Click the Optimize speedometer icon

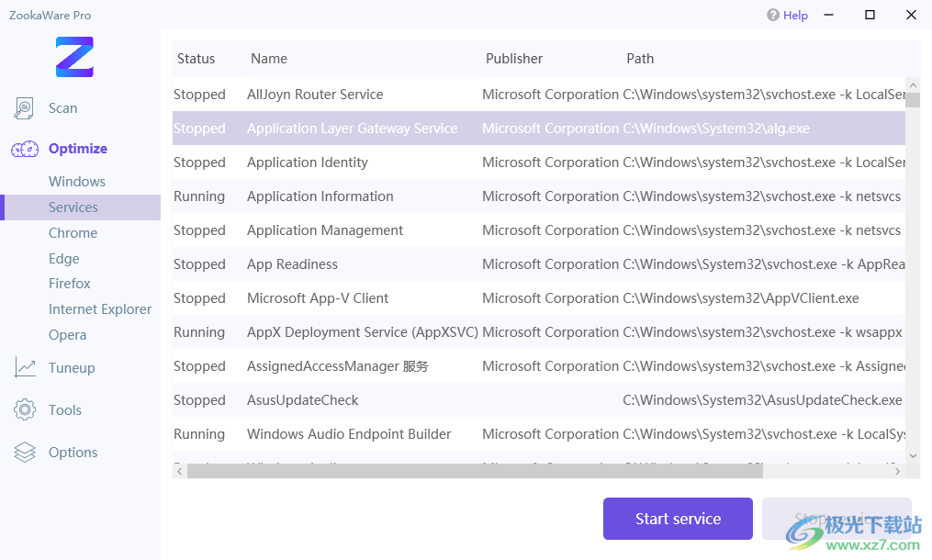pos(25,149)
